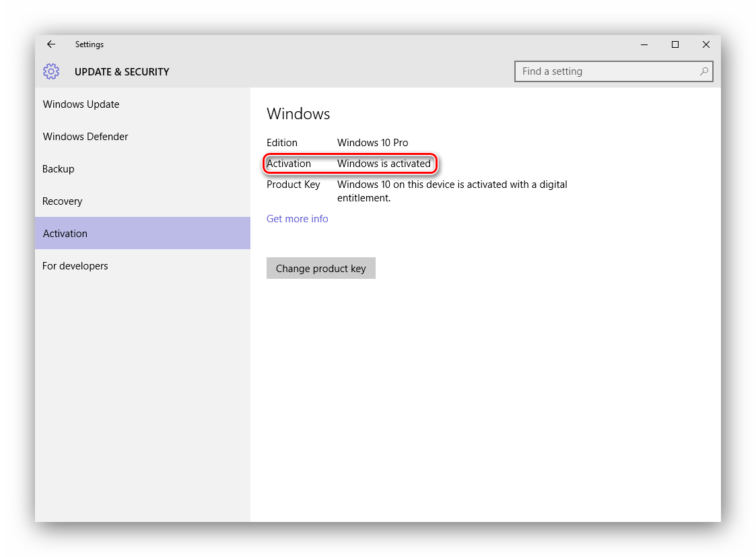
Task: Close the Settings window
Action: click(x=706, y=44)
